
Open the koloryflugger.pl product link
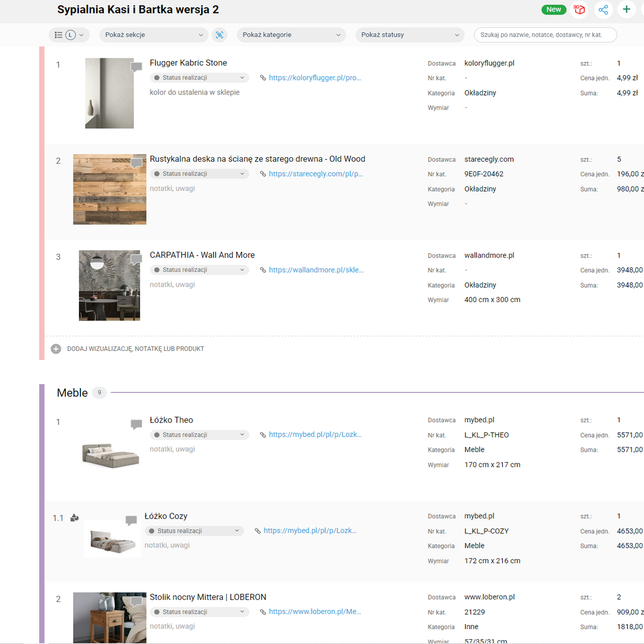[x=315, y=78]
